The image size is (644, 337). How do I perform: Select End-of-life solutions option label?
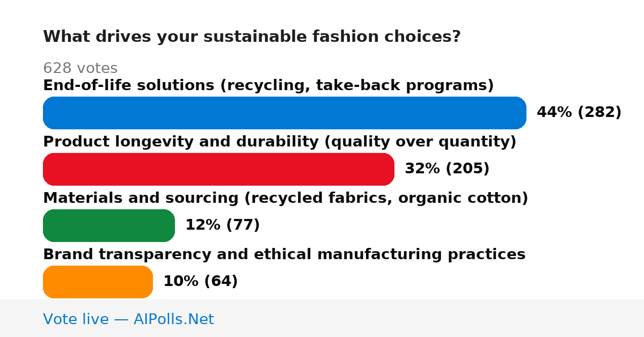pos(268,85)
